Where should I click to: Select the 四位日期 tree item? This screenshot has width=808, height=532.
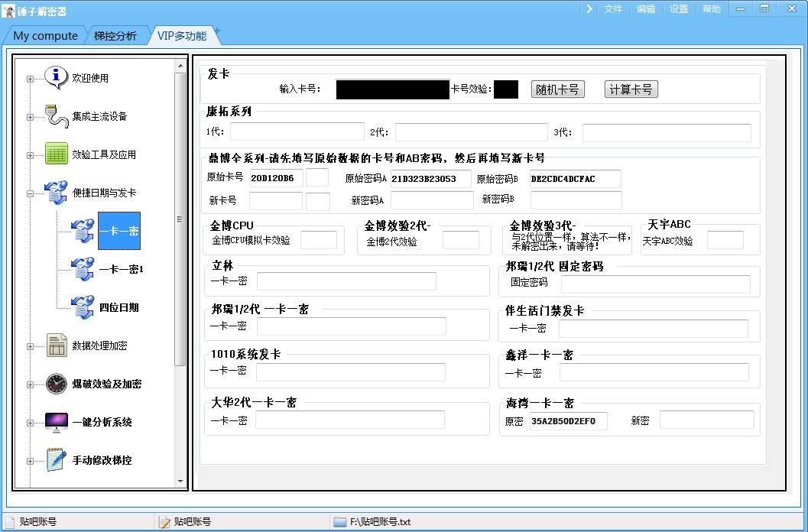(x=119, y=307)
